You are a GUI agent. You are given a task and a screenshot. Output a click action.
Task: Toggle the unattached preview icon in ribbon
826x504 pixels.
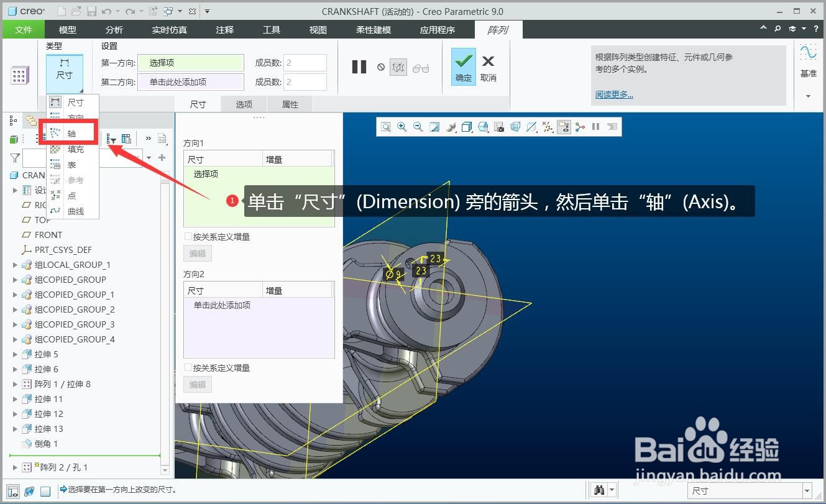(398, 67)
